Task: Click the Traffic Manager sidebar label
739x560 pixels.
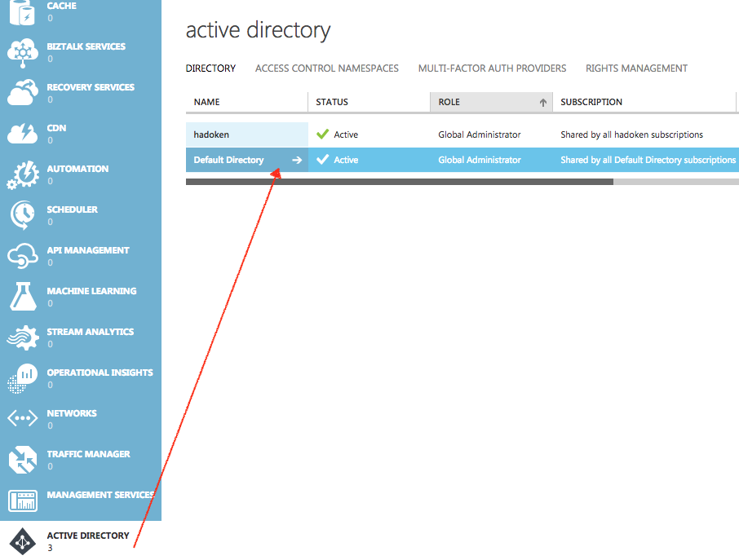Action: pyautogui.click(x=89, y=454)
